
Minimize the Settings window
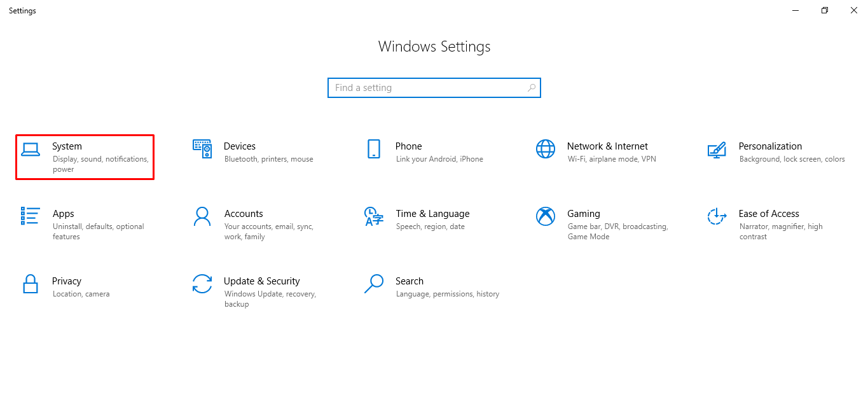pyautogui.click(x=796, y=10)
